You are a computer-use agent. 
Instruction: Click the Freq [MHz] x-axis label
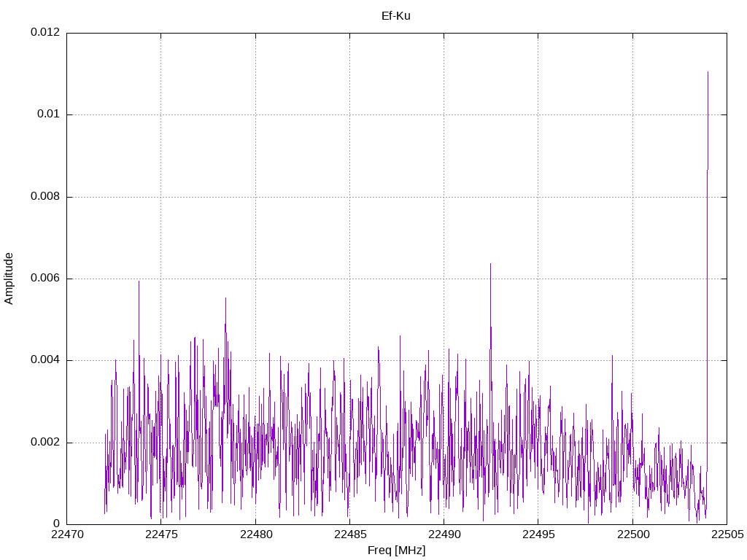[x=396, y=551]
